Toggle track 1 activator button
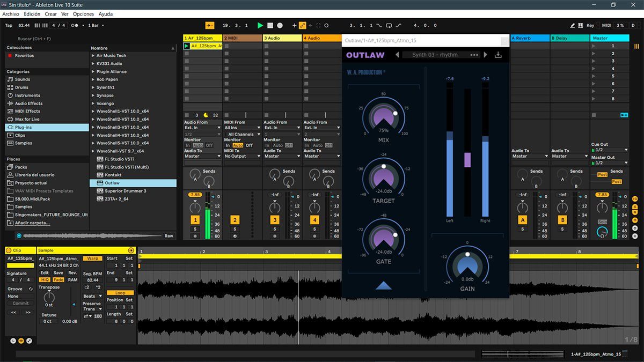The image size is (644, 362). (195, 220)
